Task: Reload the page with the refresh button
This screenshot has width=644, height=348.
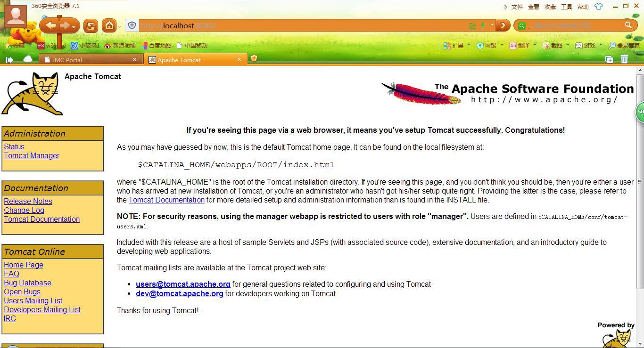Action: (91, 26)
